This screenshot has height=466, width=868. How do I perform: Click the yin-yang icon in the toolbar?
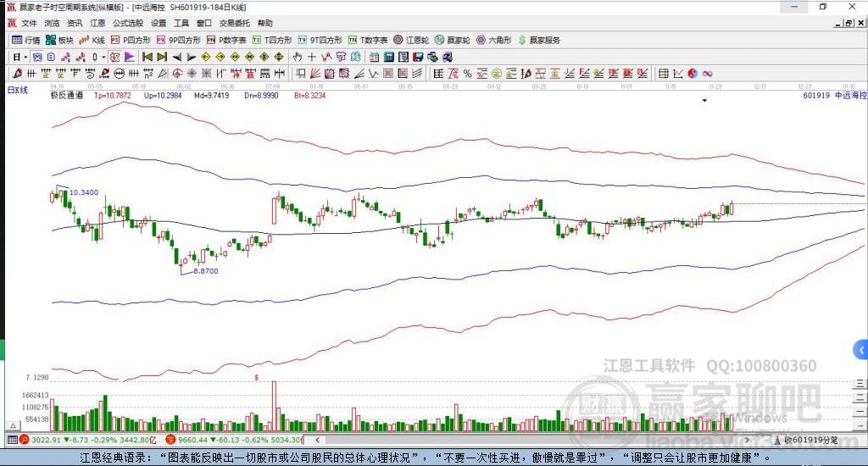click(x=693, y=74)
